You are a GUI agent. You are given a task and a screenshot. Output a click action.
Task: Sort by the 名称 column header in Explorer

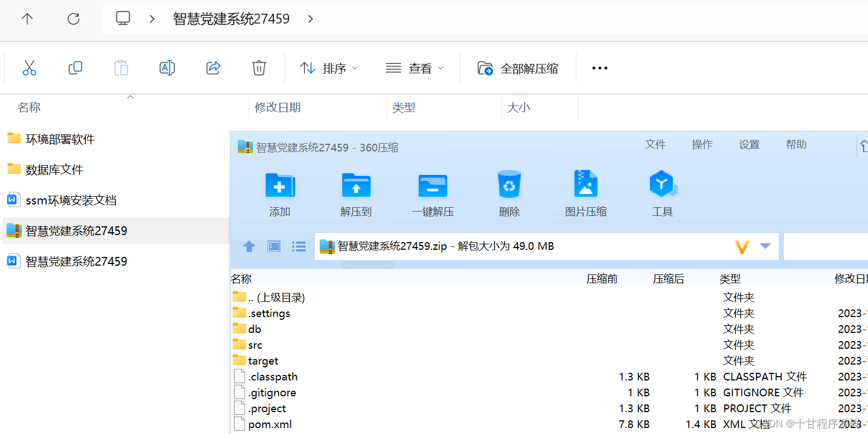point(29,108)
